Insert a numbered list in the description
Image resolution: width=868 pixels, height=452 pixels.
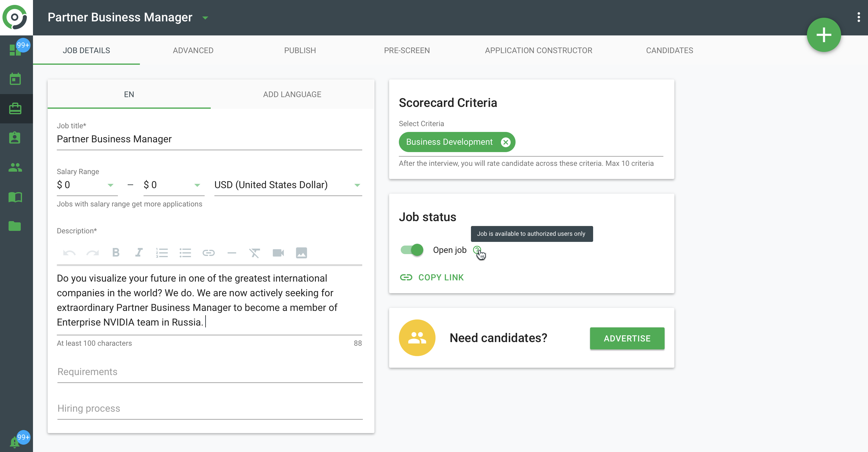[x=162, y=253]
